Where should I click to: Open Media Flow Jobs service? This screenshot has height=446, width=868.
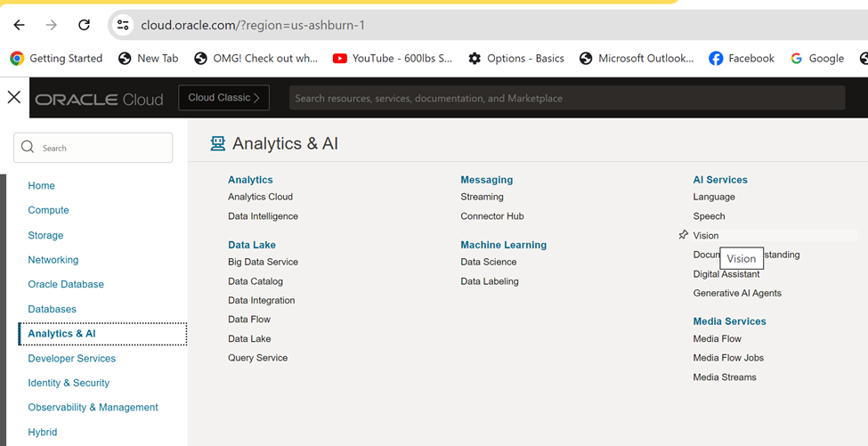tap(728, 358)
